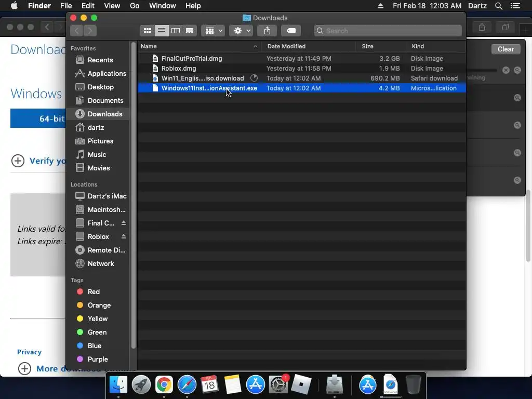Viewport: 532px width, 399px height.
Task: Switch Finder to list view
Action: point(162,31)
